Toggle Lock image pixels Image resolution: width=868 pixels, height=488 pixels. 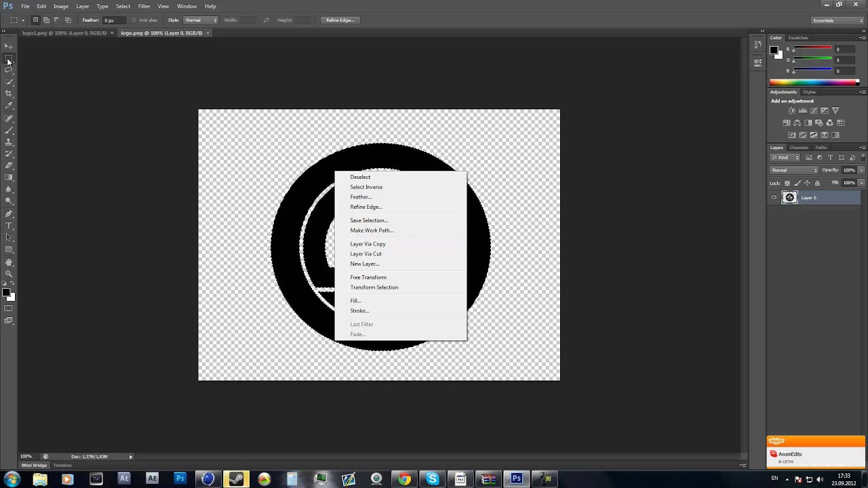[797, 183]
